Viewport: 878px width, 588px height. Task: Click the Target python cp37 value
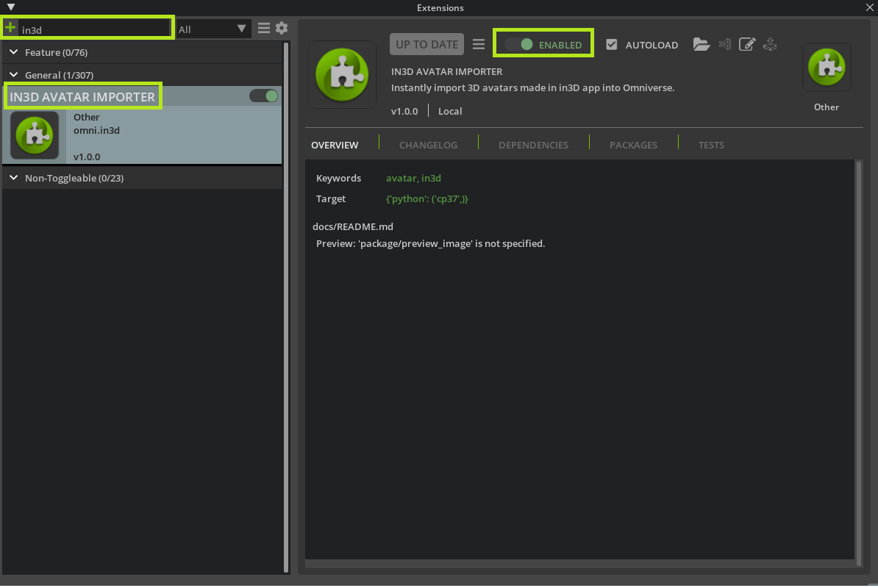coord(426,198)
